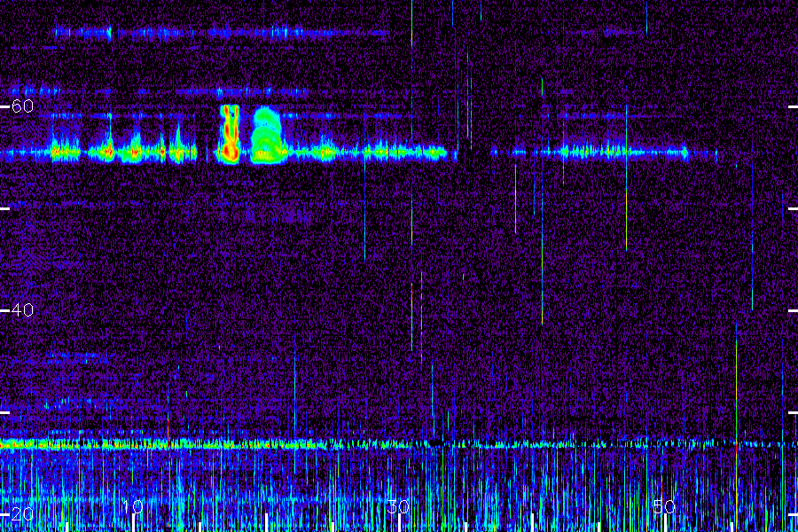
Task: Select the red-hot signal burst in the spectrogram
Action: 229,135
